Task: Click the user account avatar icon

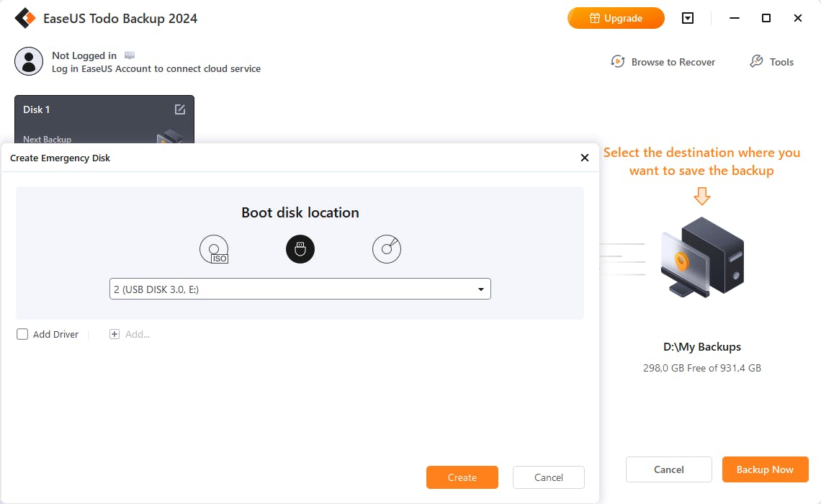Action: point(29,61)
